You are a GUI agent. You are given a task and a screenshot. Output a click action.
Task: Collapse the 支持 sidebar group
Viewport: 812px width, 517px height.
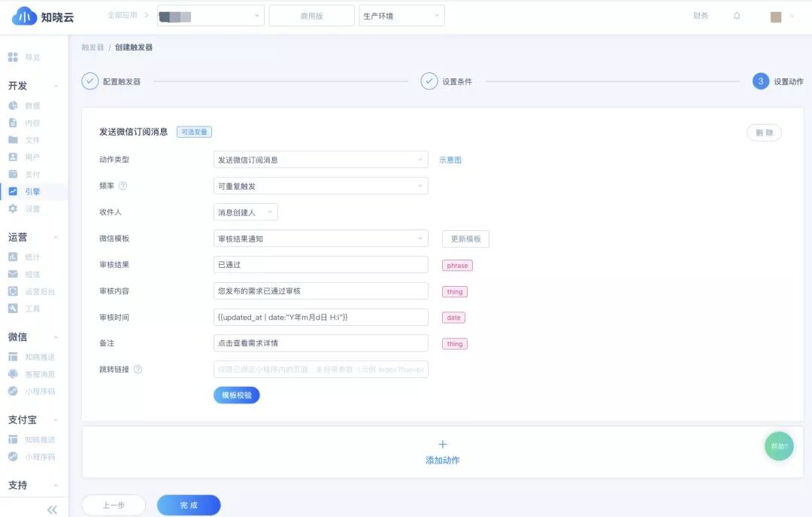coord(56,485)
